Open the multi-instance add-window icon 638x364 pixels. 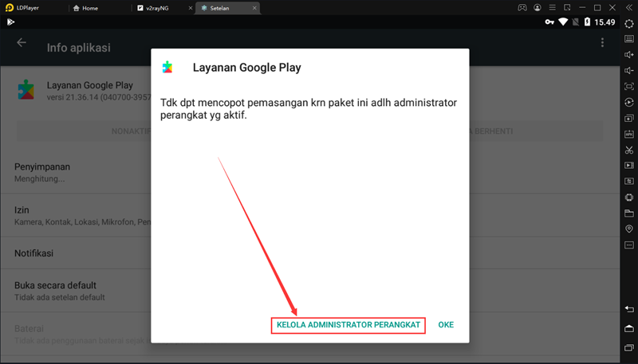click(629, 118)
